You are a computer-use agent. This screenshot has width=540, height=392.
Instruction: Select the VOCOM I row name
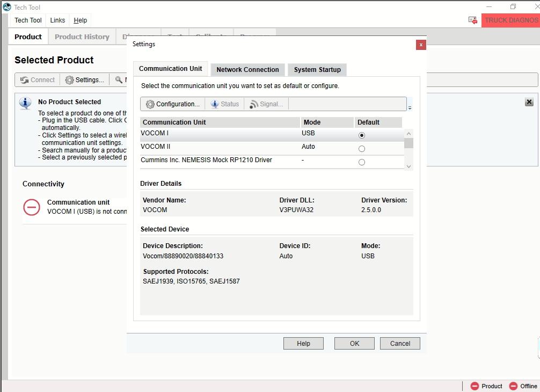(x=155, y=133)
